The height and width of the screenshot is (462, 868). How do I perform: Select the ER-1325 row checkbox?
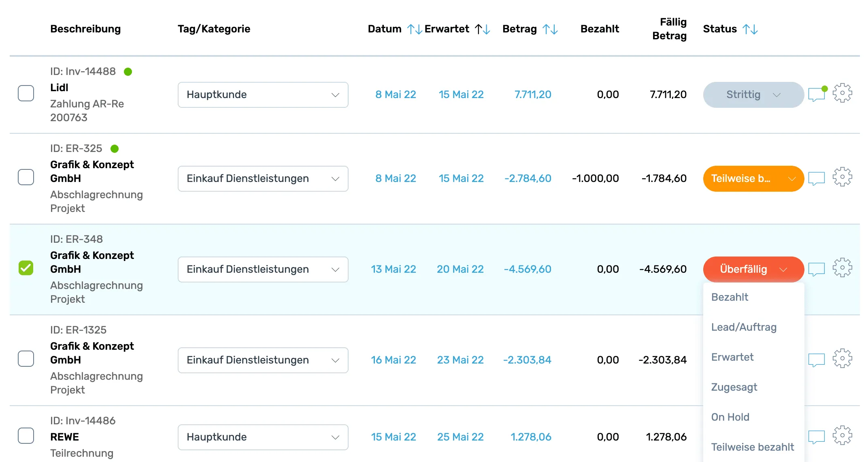pos(26,359)
